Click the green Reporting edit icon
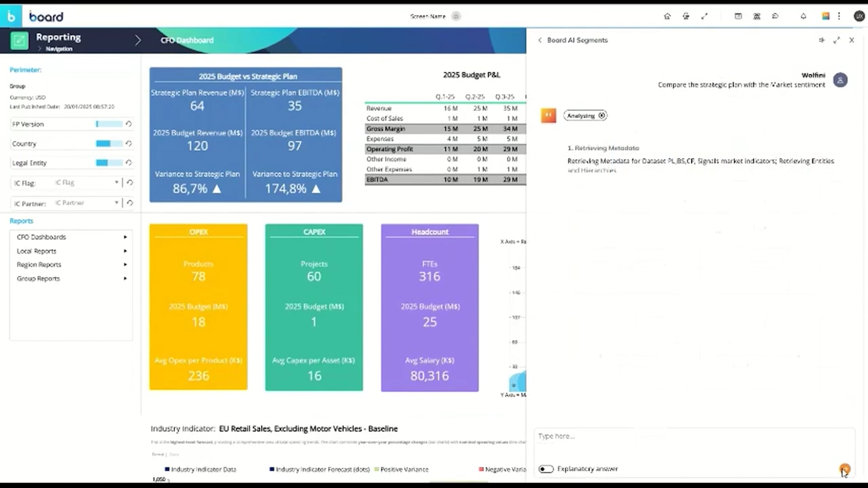The image size is (868, 488). pyautogui.click(x=19, y=41)
